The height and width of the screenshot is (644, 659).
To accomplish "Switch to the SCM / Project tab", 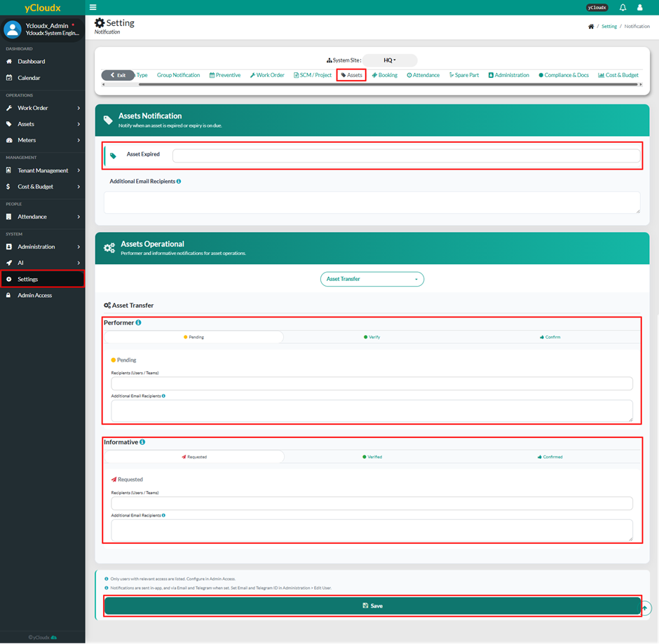I will pyautogui.click(x=313, y=75).
